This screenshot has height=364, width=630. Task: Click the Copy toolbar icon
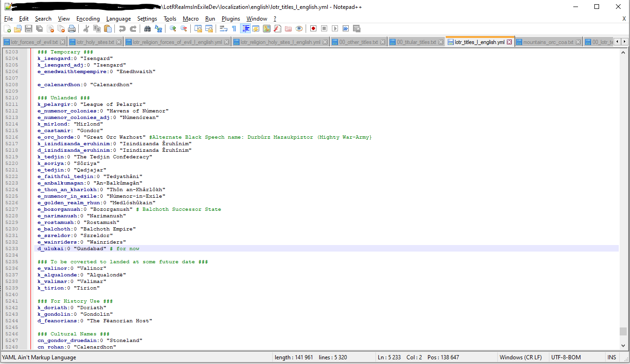97,29
